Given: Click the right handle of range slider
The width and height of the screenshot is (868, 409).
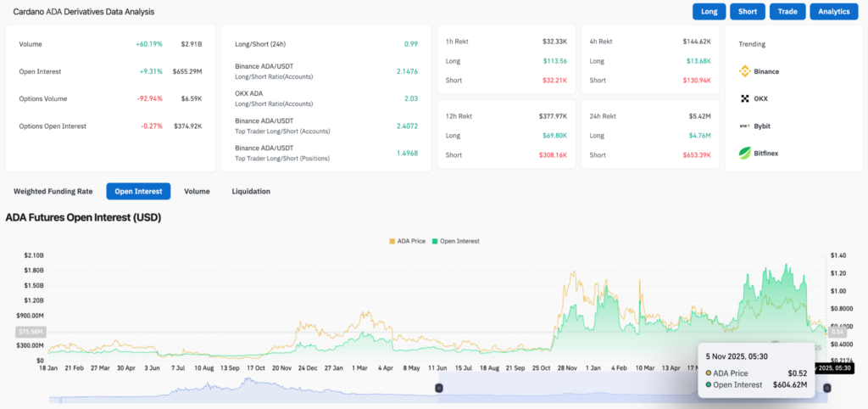Looking at the screenshot, I should click(826, 388).
